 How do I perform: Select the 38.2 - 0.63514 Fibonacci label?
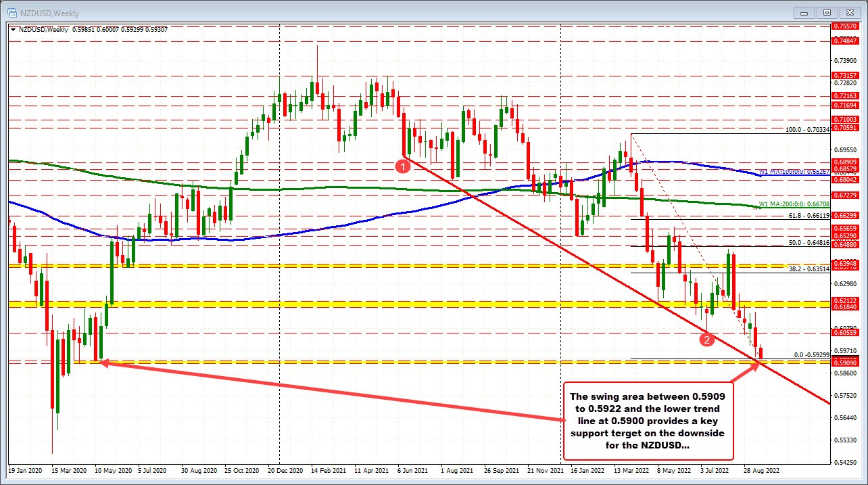pos(809,269)
